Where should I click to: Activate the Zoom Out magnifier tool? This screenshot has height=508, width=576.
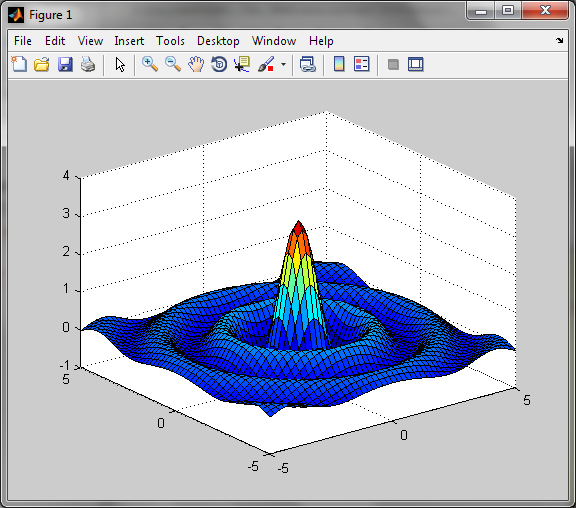click(173, 64)
